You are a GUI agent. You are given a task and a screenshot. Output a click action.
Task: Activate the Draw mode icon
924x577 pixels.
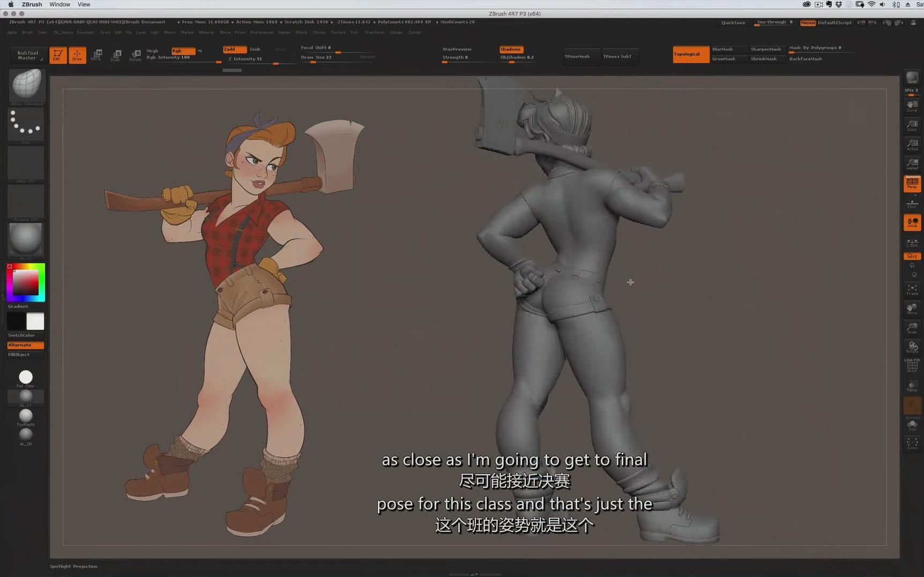point(77,55)
